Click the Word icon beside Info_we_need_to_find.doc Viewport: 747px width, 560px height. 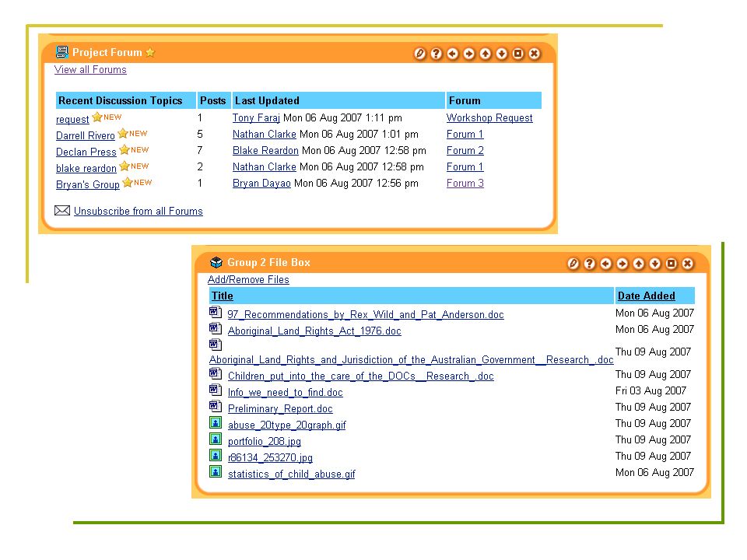(x=216, y=390)
